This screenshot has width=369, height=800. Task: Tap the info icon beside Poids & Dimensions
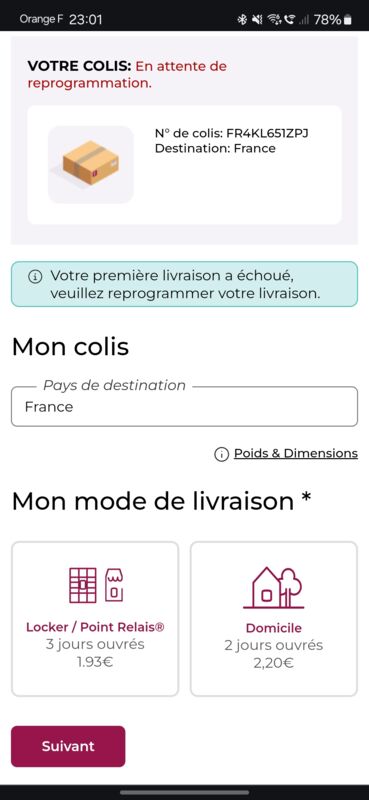tap(222, 454)
